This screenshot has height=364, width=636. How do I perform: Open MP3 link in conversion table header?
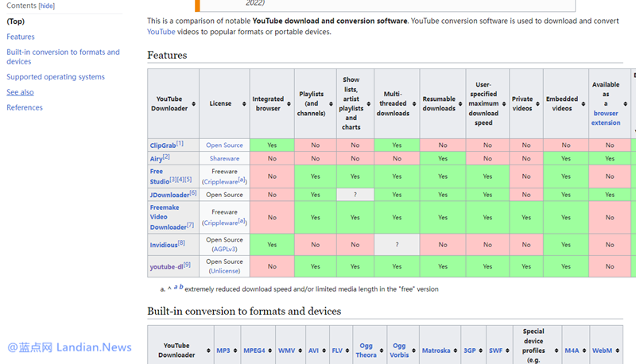223,350
